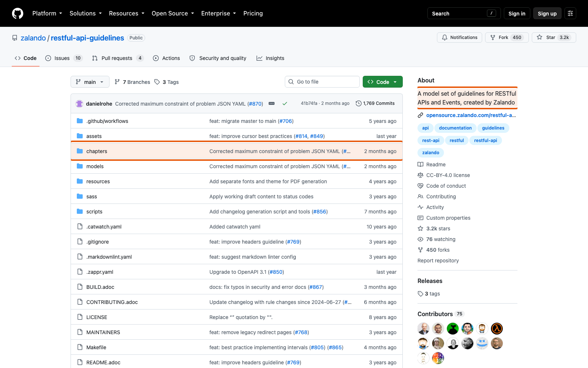Open Custom properties
This screenshot has height=368, width=588.
[x=444, y=218]
